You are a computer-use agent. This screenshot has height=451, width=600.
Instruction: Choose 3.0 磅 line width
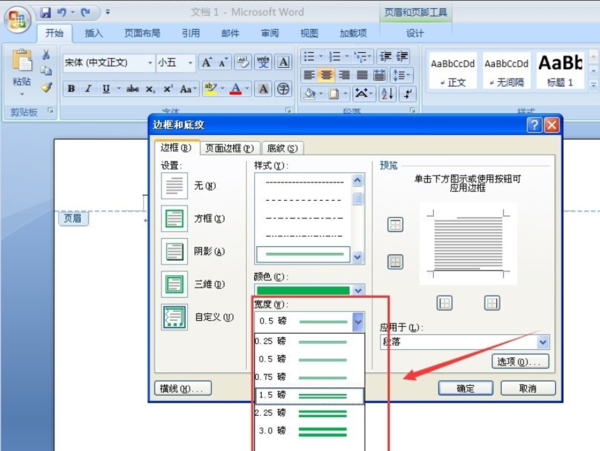[309, 431]
